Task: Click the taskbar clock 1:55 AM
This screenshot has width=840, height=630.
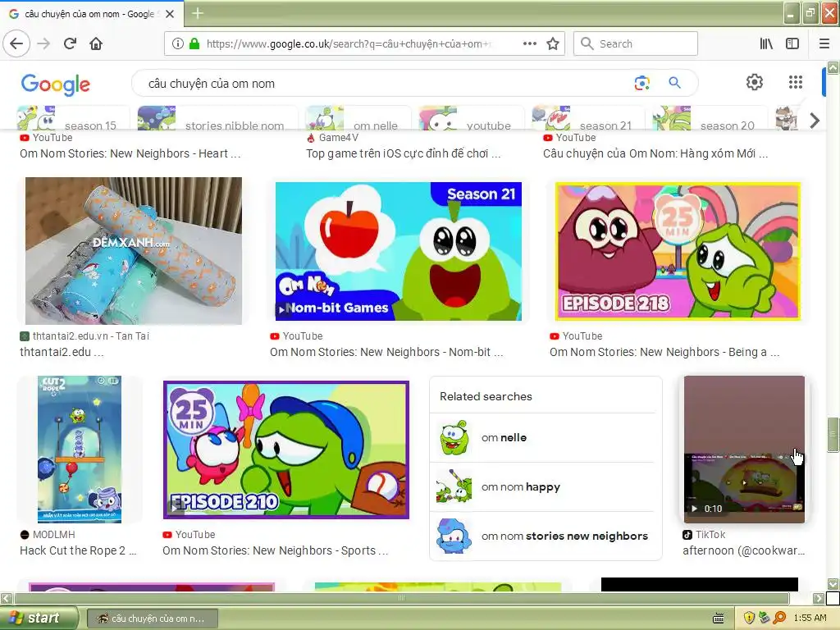Action: pos(810,619)
